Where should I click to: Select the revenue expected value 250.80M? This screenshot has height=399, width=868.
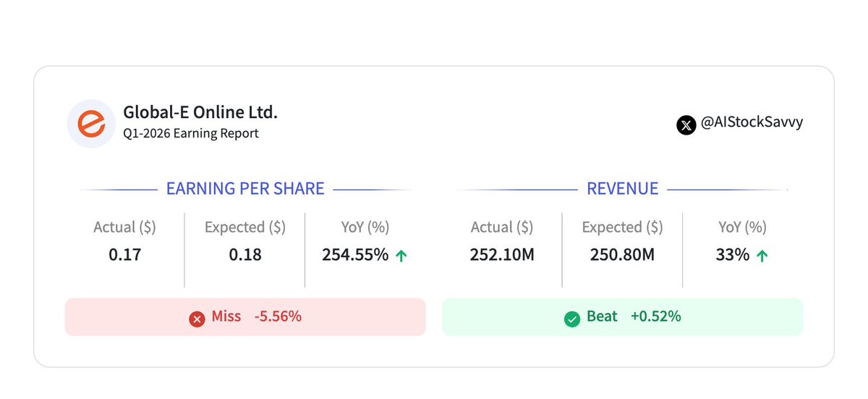tap(623, 255)
